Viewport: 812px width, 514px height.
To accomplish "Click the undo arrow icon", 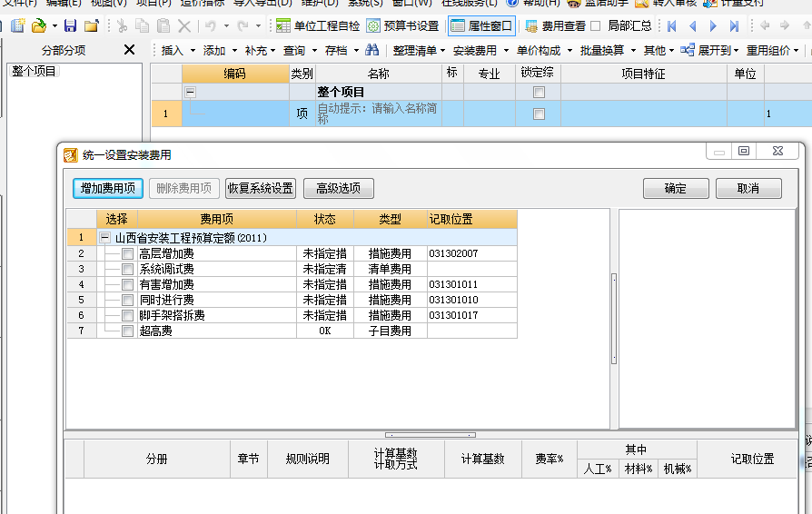I will coord(210,25).
